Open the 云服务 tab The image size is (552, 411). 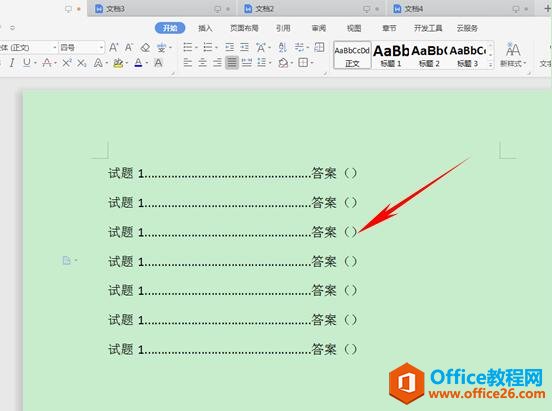click(x=467, y=28)
